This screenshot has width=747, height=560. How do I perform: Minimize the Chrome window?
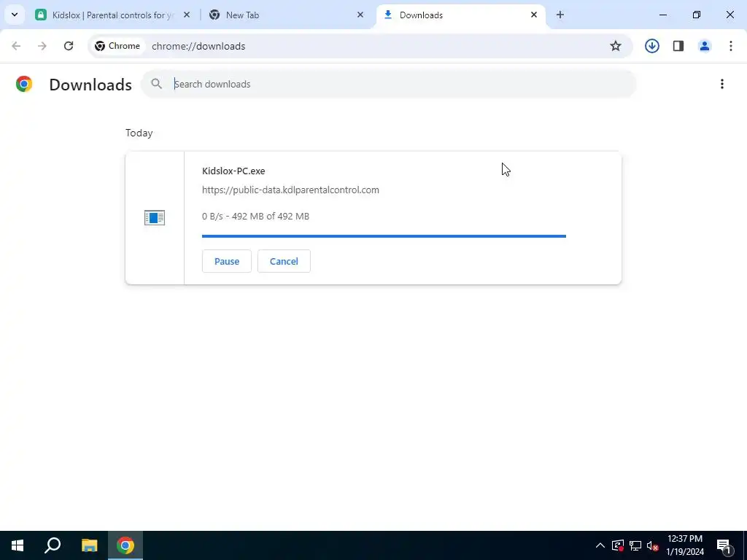tap(662, 15)
